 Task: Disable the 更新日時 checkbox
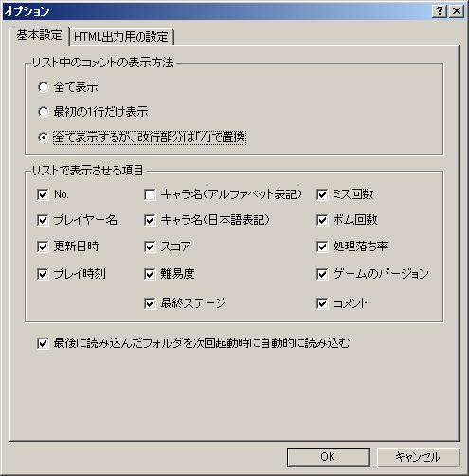click(43, 247)
